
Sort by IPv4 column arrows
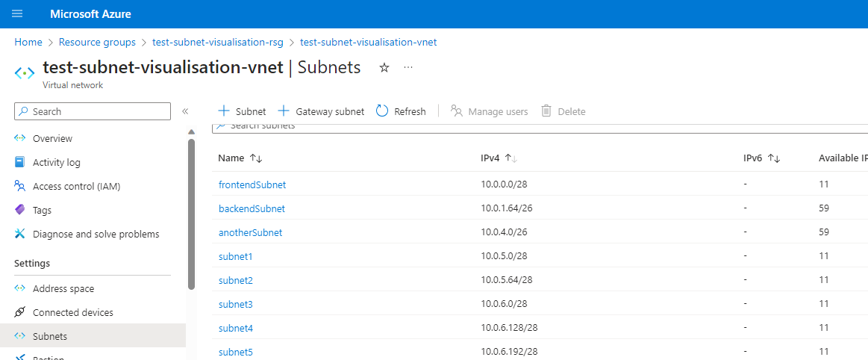(x=511, y=158)
